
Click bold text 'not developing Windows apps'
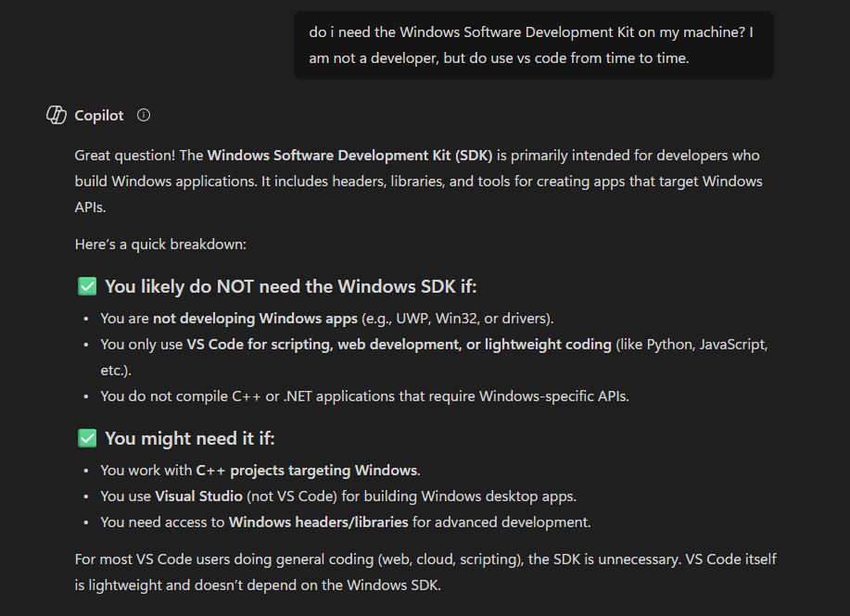(x=255, y=318)
